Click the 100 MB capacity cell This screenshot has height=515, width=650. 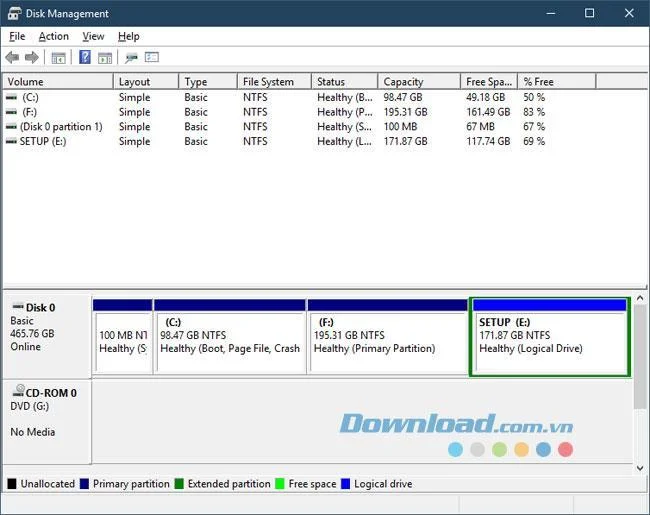(400, 126)
